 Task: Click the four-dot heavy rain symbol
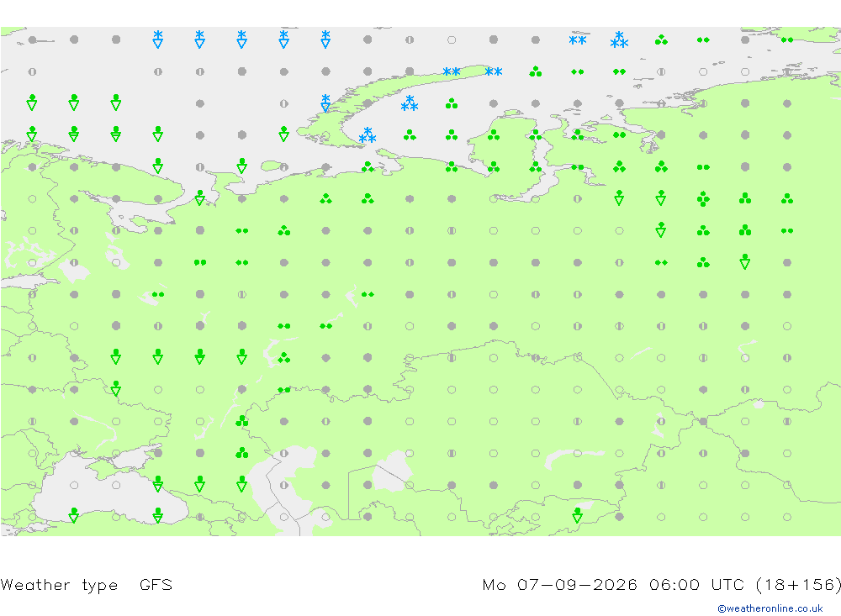pos(703,199)
